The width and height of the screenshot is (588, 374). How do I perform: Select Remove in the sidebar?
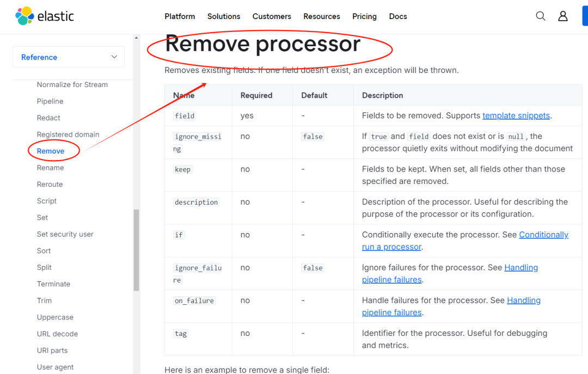click(51, 151)
